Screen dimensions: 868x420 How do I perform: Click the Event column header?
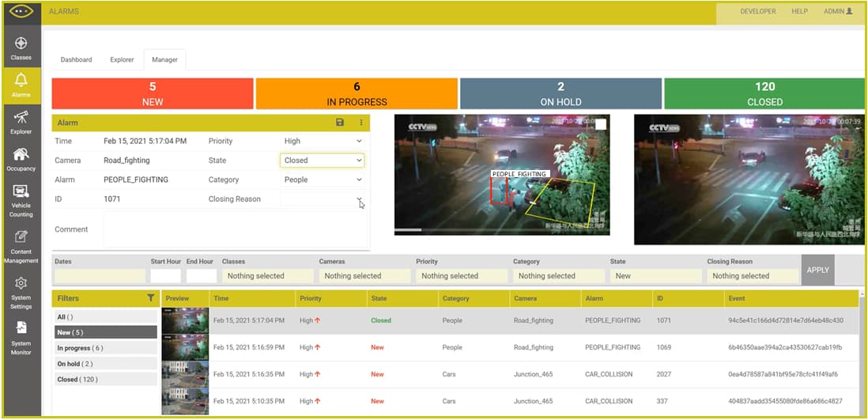pyautogui.click(x=791, y=298)
